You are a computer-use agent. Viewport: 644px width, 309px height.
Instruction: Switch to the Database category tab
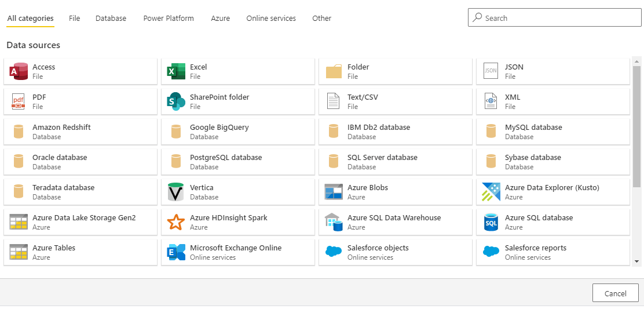click(x=111, y=18)
